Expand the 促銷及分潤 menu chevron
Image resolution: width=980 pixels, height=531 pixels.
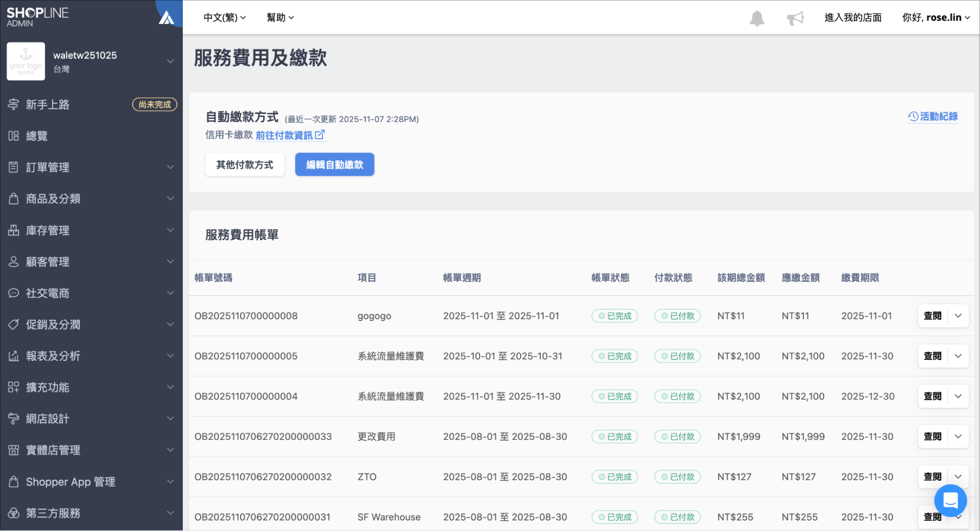coord(170,325)
